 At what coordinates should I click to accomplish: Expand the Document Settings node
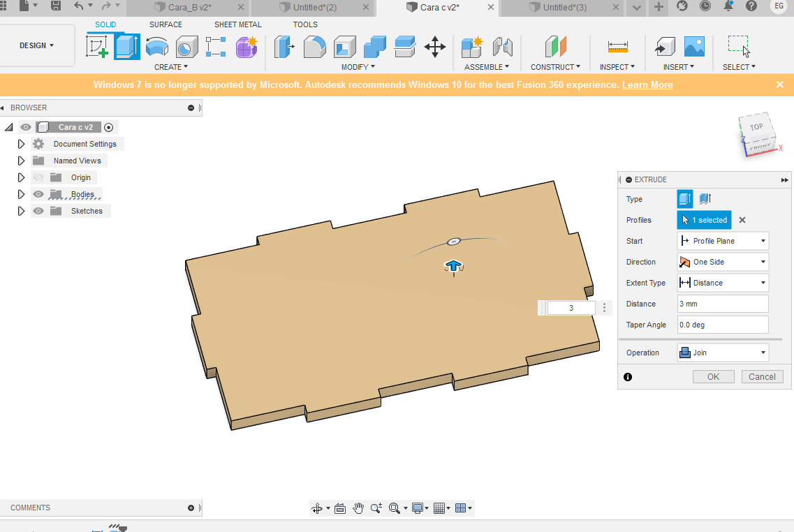21,144
